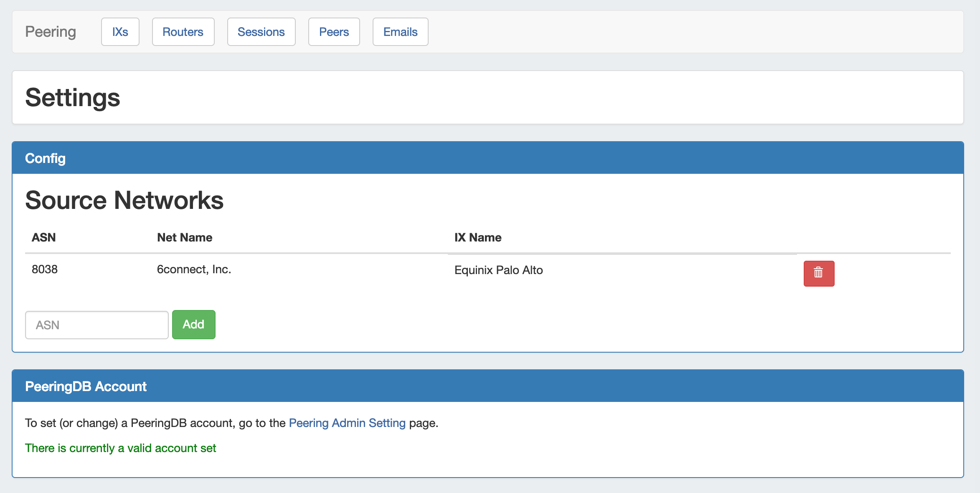980x493 pixels.
Task: Navigate to the Emails tab
Action: (400, 32)
